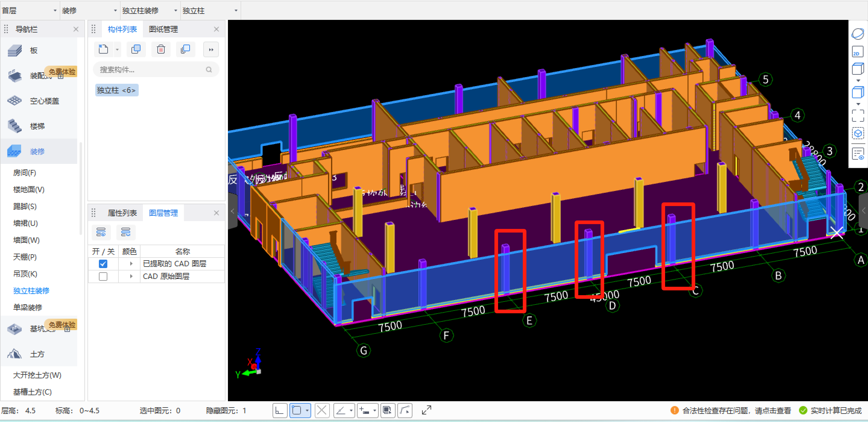The image size is (868, 422).
Task: Open the 装修 category dropdown
Action: (x=90, y=11)
